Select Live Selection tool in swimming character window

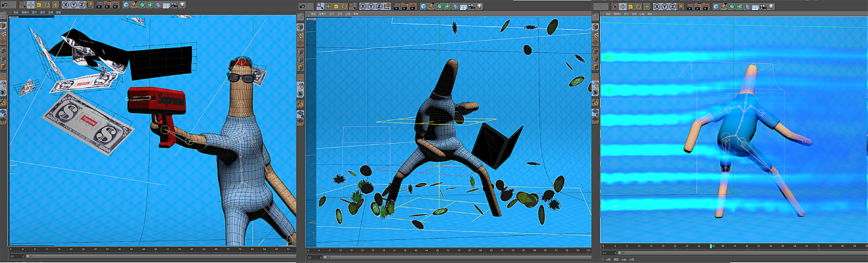click(x=615, y=7)
